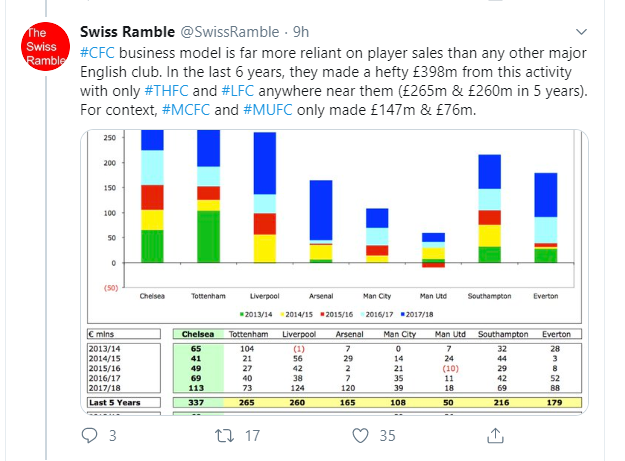Open the share tweet icon
Screen dimensions: 625x461
pyautogui.click(x=495, y=435)
